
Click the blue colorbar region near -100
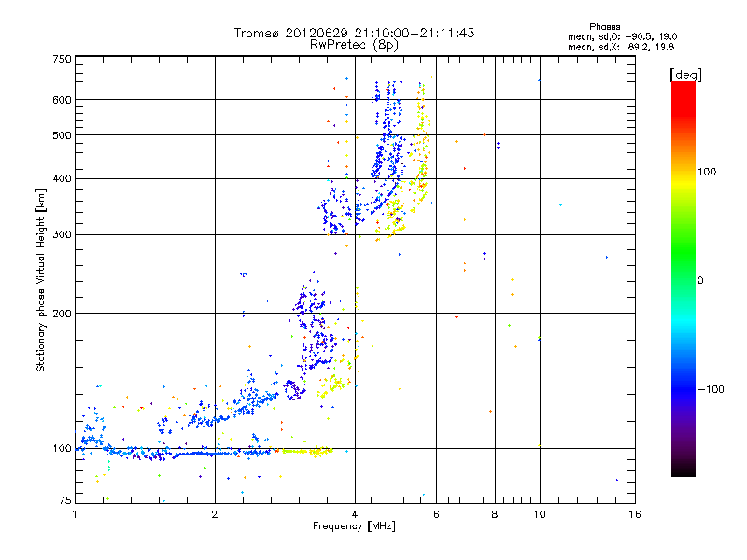[684, 388]
